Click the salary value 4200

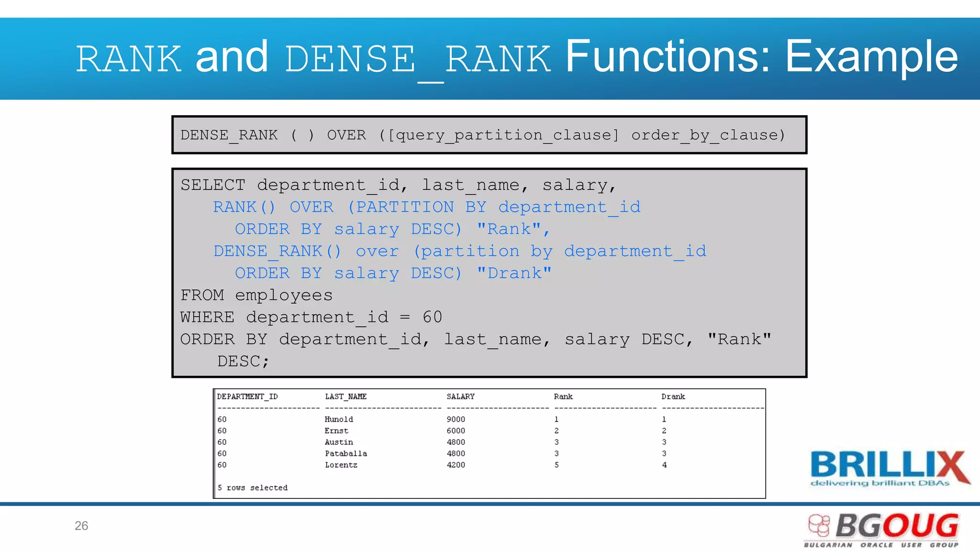coord(456,465)
